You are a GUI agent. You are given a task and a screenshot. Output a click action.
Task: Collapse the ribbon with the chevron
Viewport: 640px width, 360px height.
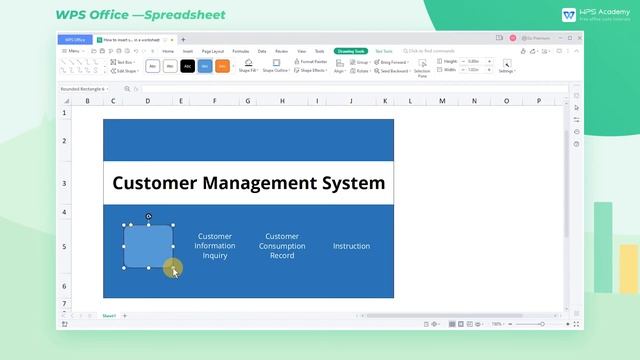tap(576, 51)
